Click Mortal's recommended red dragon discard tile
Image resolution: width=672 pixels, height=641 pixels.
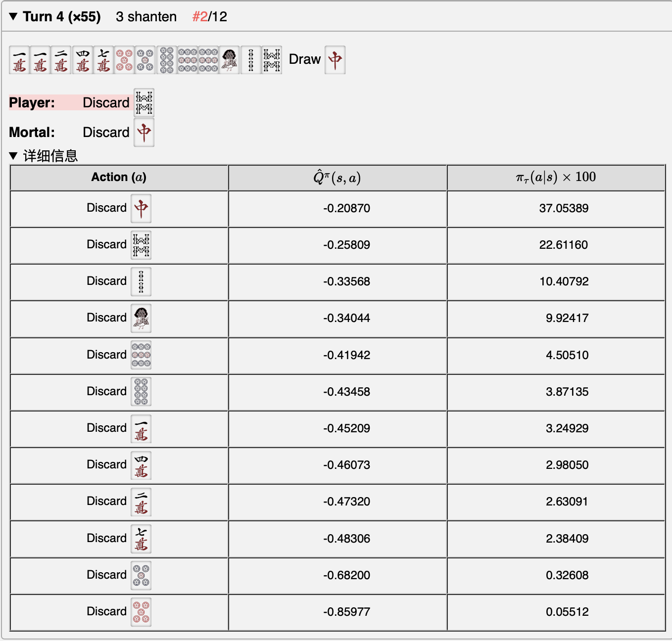(144, 133)
